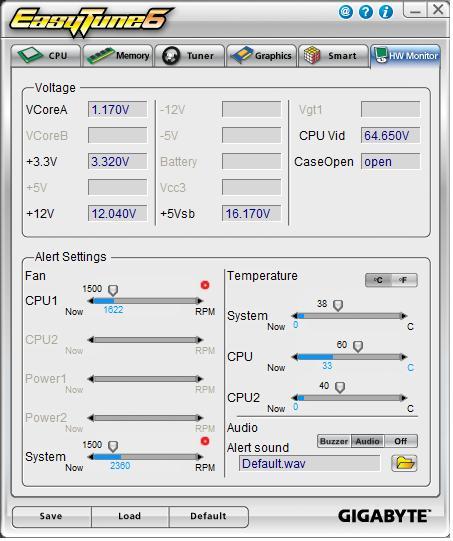Click the +3.3V 3.320V value field

point(117,161)
